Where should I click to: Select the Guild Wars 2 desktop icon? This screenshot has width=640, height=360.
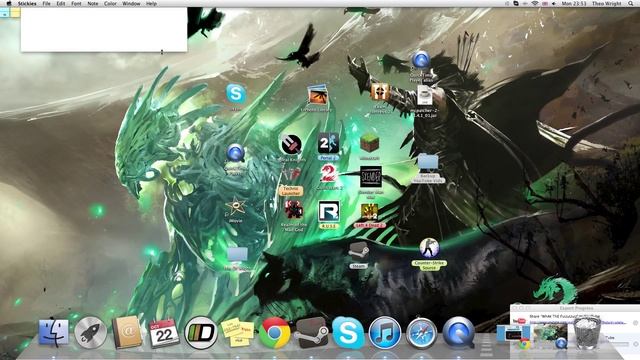tap(329, 174)
